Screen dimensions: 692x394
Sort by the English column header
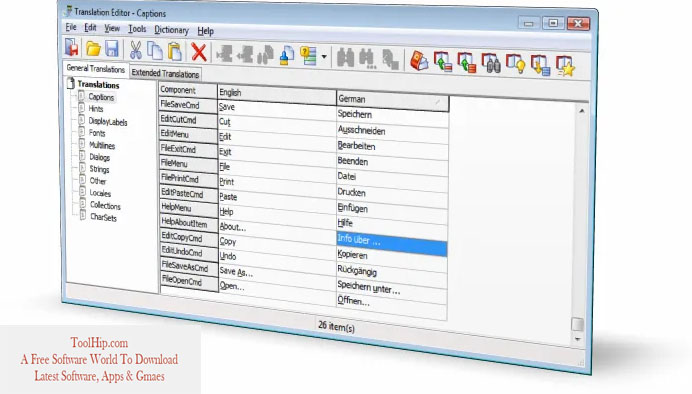tap(277, 94)
